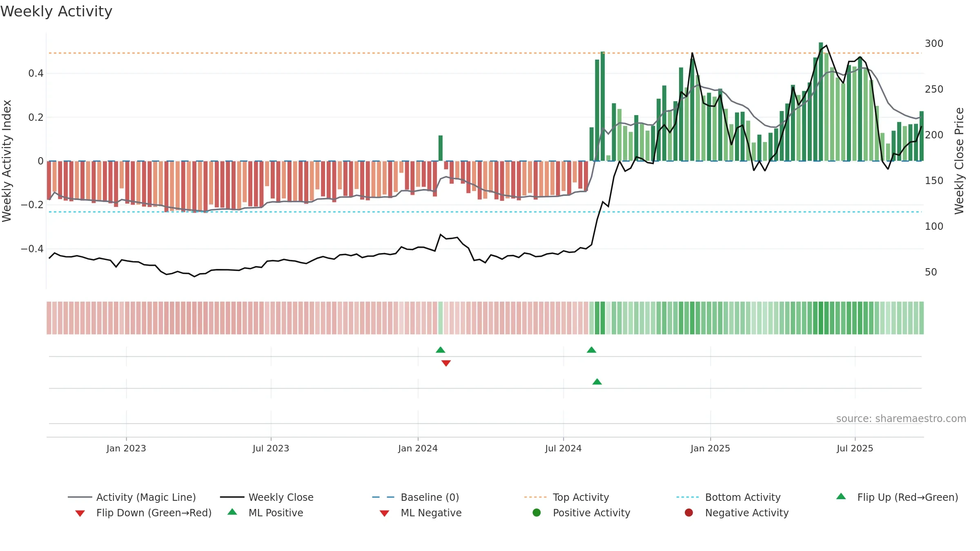Click the Jan 2025 x-axis label
The image size is (980, 551).
point(710,449)
